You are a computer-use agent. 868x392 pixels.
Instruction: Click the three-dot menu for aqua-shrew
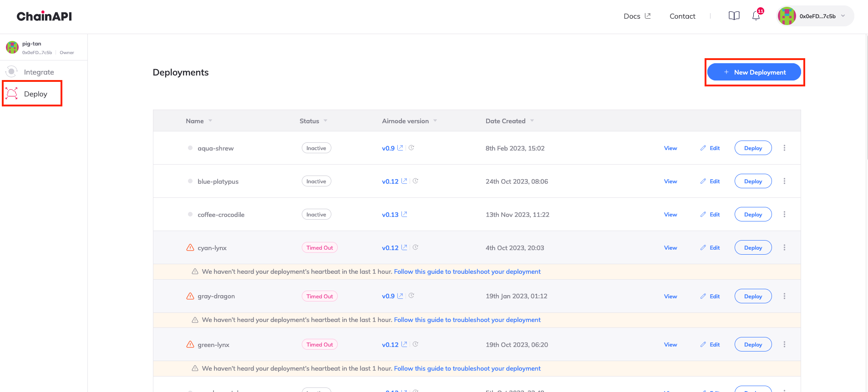[784, 148]
